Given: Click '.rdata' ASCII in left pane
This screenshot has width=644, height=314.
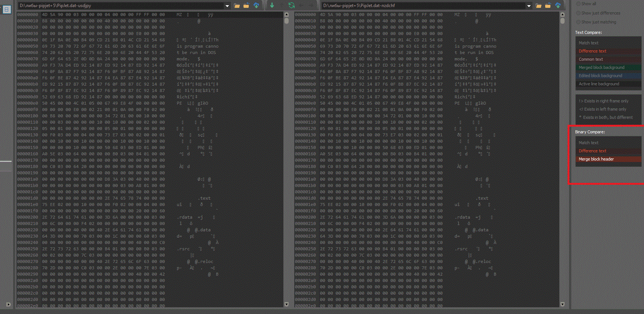Looking at the screenshot, I should pyautogui.click(x=184, y=217).
